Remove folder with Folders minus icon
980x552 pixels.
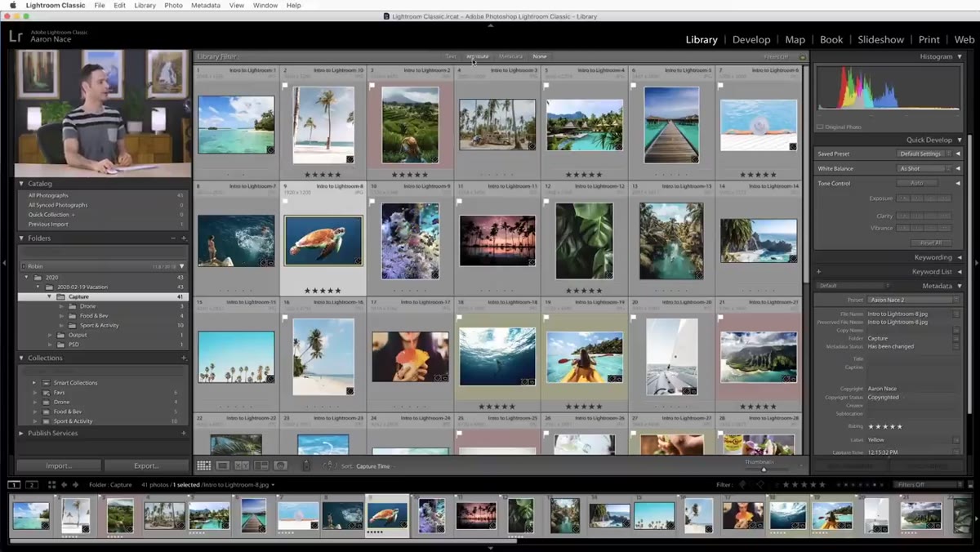173,238
